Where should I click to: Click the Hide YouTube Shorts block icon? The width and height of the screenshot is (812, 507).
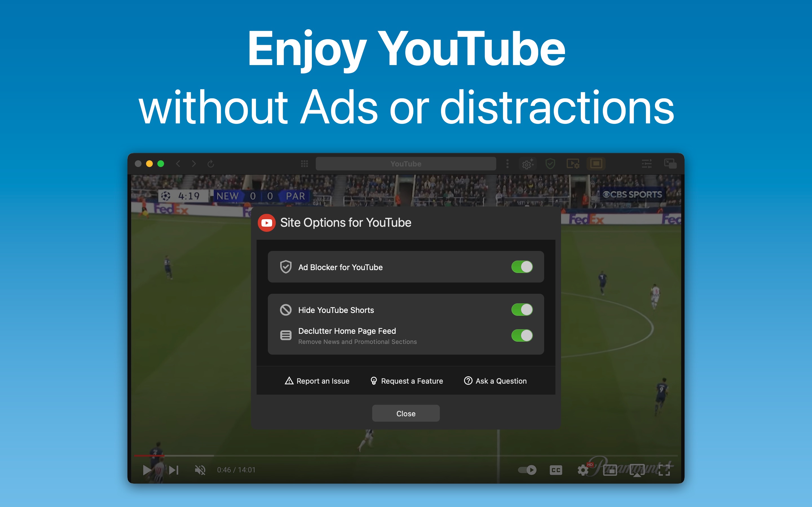click(286, 309)
